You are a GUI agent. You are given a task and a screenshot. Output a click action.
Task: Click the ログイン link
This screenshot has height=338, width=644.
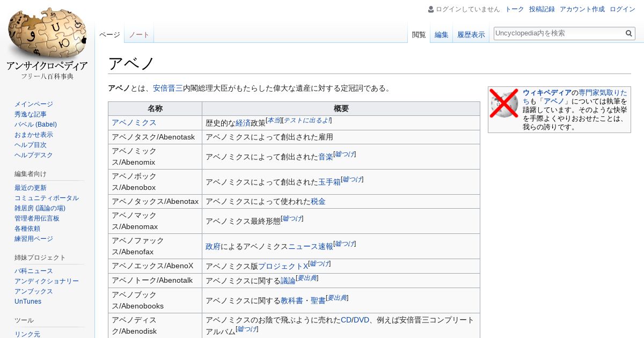[623, 9]
